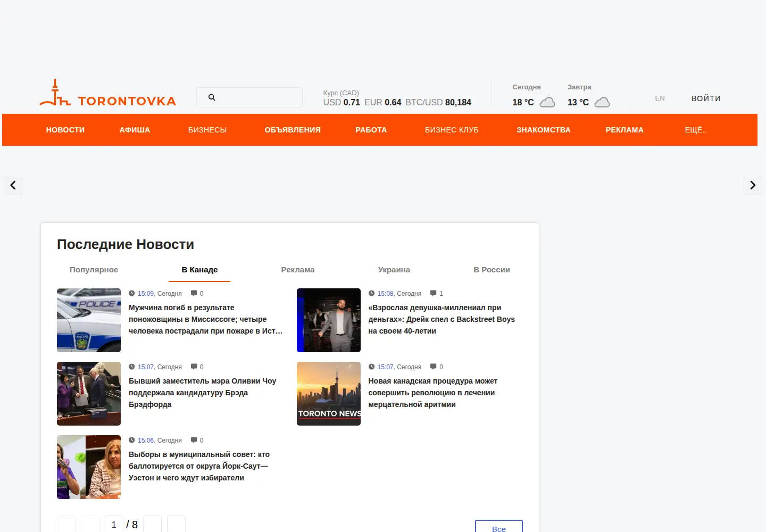Open the police car article thumbnail
This screenshot has height=532, width=766.
[89, 320]
